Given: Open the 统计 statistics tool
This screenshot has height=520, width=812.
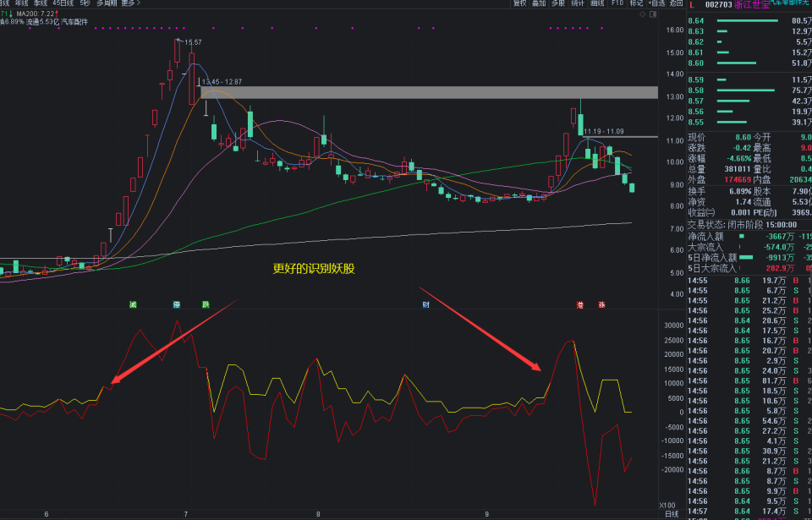Looking at the screenshot, I should tap(578, 3).
